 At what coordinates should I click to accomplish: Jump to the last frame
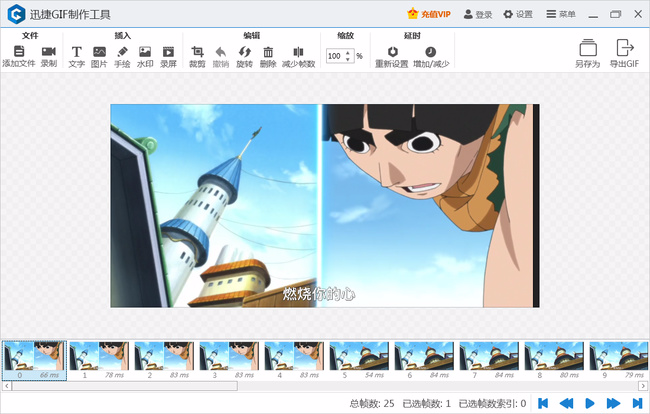pyautogui.click(x=637, y=403)
